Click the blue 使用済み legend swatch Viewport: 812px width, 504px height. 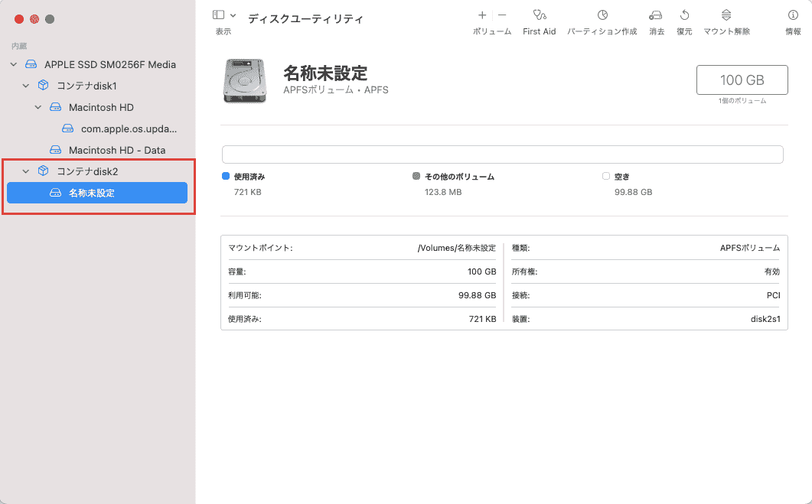coord(226,176)
